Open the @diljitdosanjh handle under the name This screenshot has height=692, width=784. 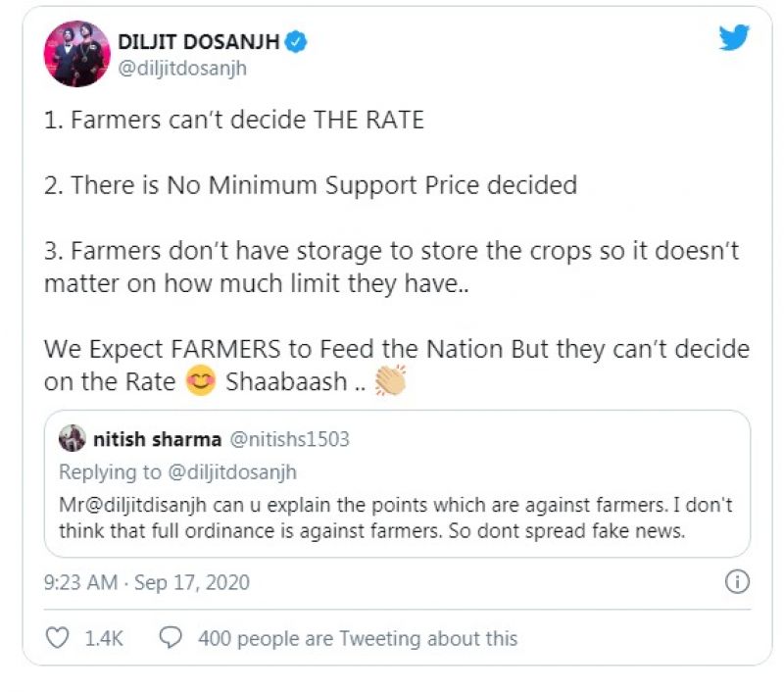tap(182, 69)
